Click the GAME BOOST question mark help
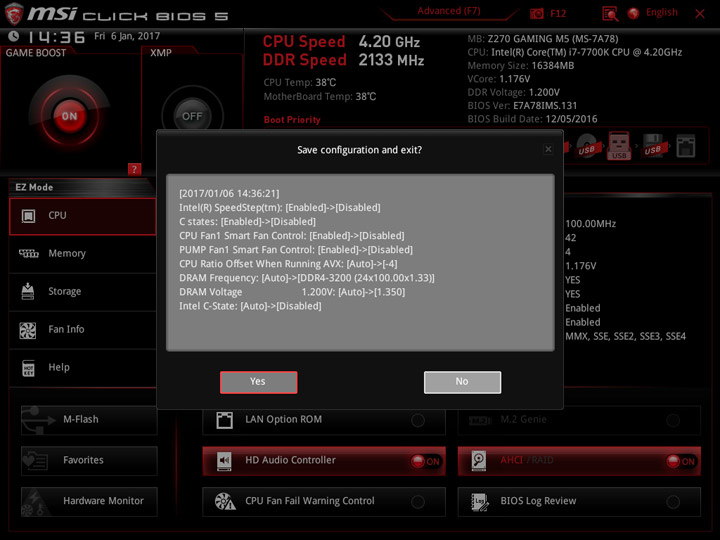The width and height of the screenshot is (720, 540). [x=134, y=169]
